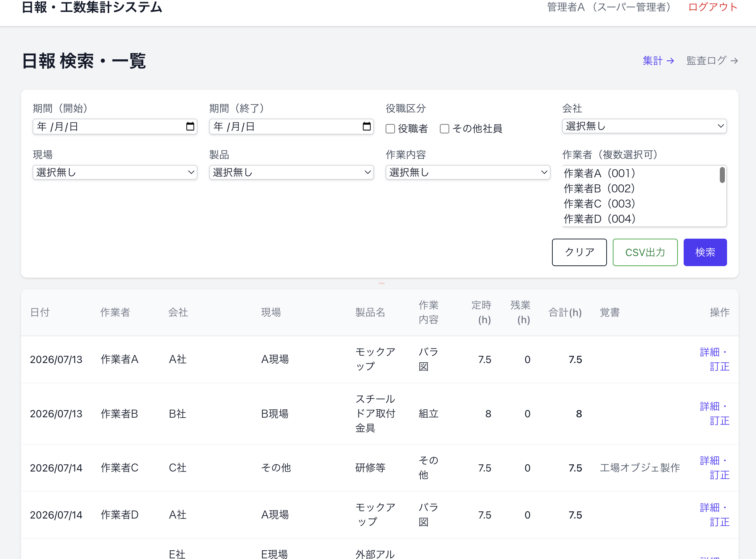756x559 pixels.
Task: Click スチールドア取付金具 product cell
Action: (375, 414)
